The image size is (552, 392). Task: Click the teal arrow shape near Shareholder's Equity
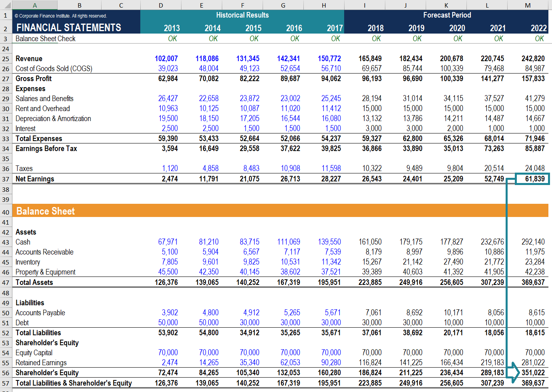(513, 372)
